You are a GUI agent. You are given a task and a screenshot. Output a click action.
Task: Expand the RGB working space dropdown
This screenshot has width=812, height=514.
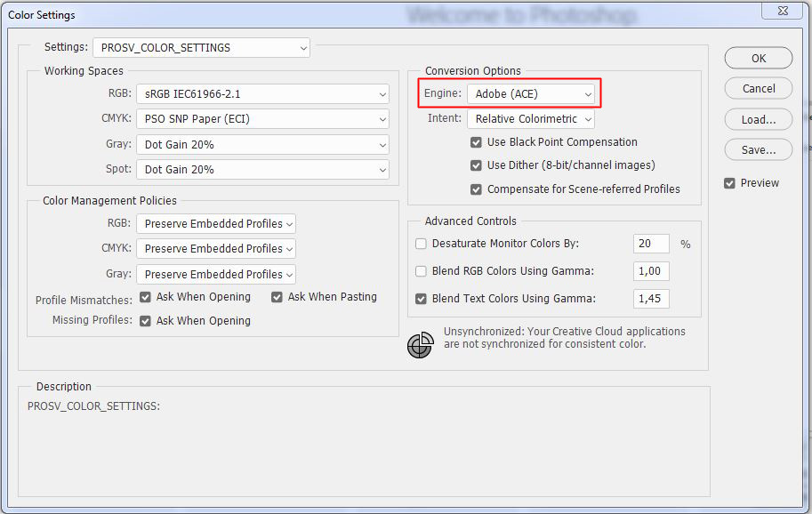[262, 93]
